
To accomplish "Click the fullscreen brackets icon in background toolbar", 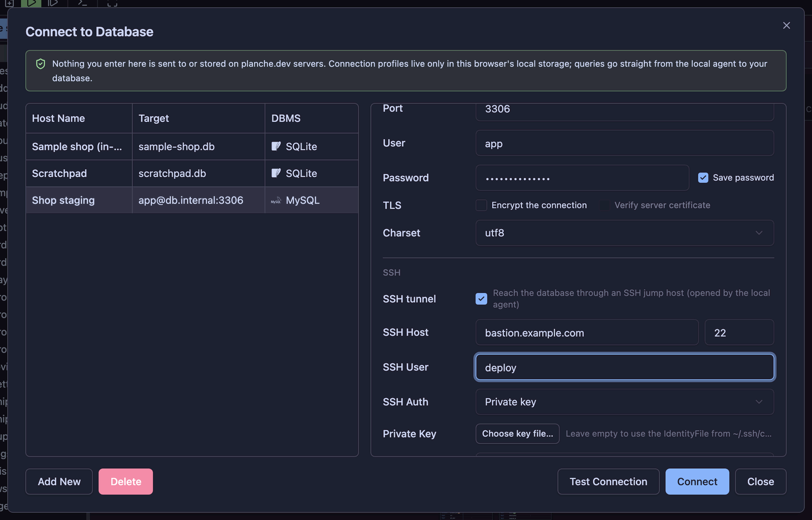I will tap(112, 3).
